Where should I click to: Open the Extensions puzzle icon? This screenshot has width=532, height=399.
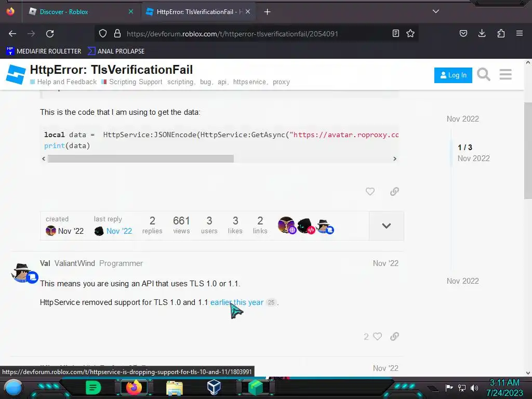(501, 33)
